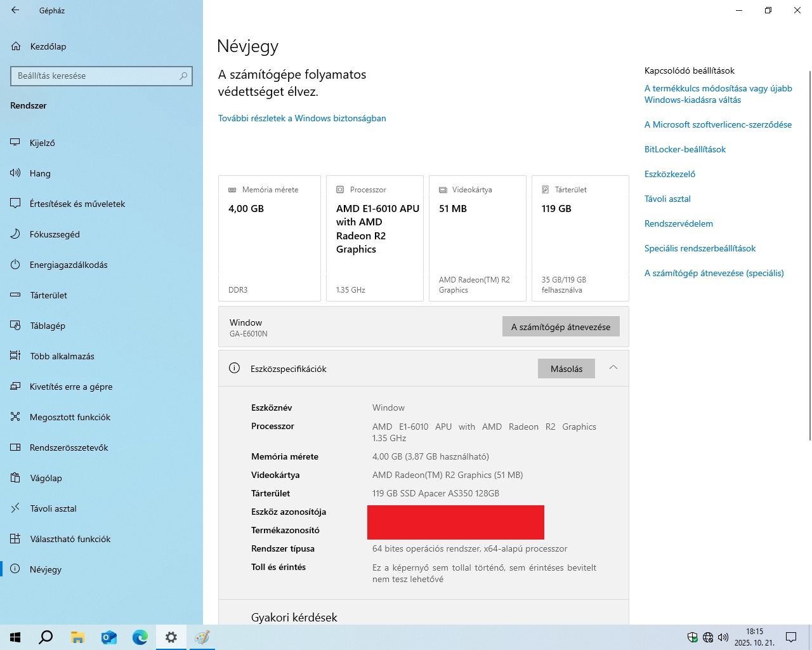The width and height of the screenshot is (812, 650).
Task: Open Rendszervédelem link
Action: 679,223
